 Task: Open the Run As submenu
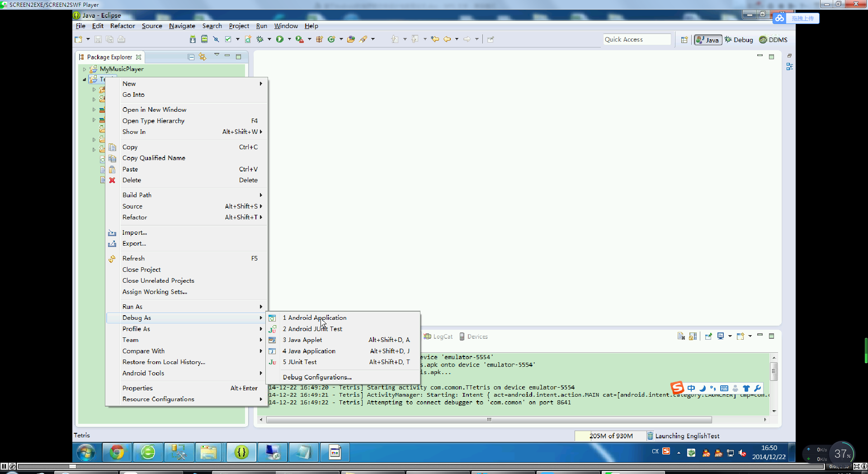click(x=187, y=307)
